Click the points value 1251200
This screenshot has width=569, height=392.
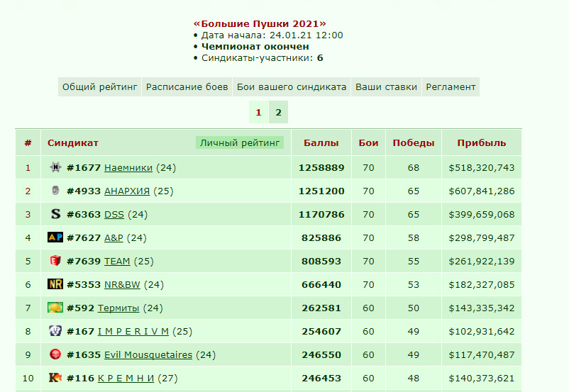click(321, 191)
